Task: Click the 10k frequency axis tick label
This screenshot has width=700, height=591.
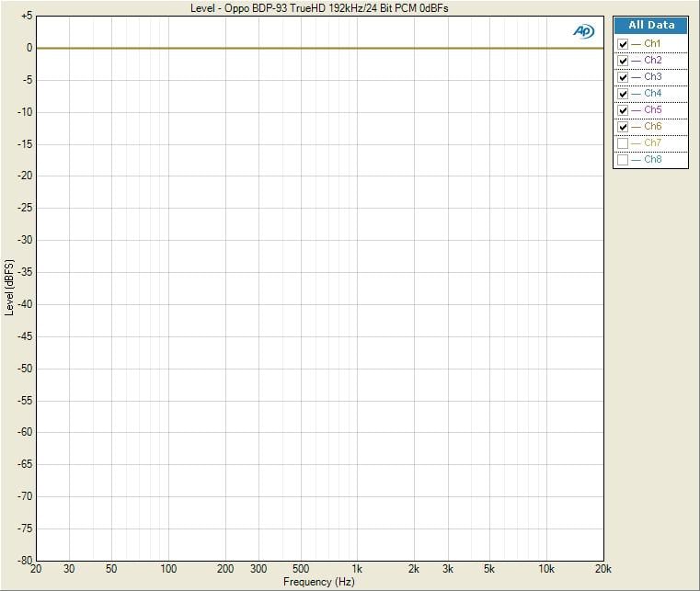Action: coord(546,569)
